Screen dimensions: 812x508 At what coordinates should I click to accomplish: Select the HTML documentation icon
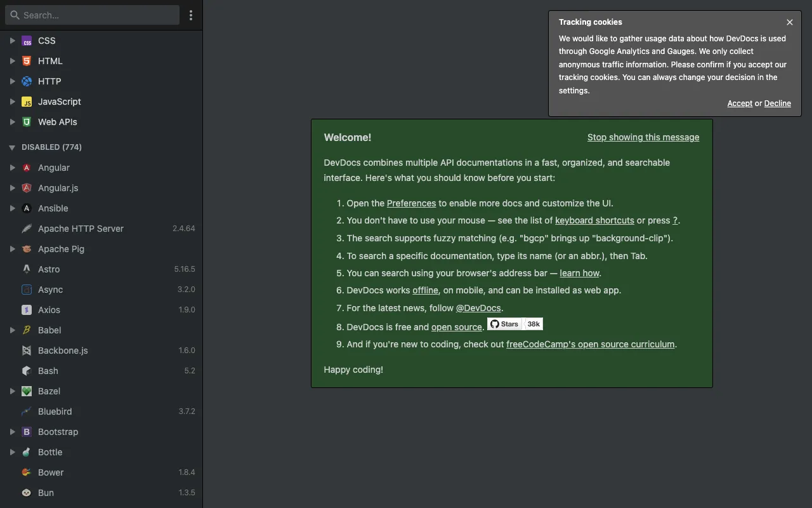click(27, 61)
